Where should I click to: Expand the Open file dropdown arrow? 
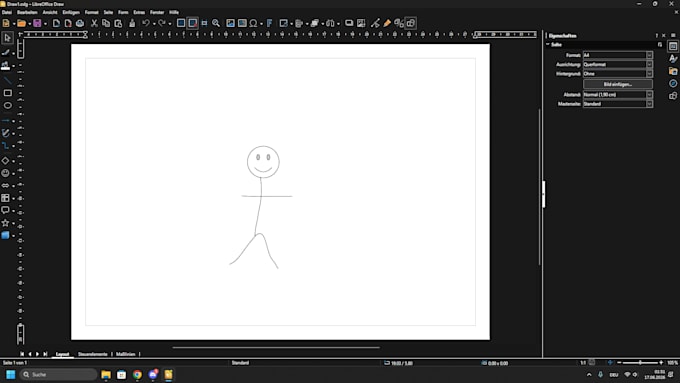29,23
